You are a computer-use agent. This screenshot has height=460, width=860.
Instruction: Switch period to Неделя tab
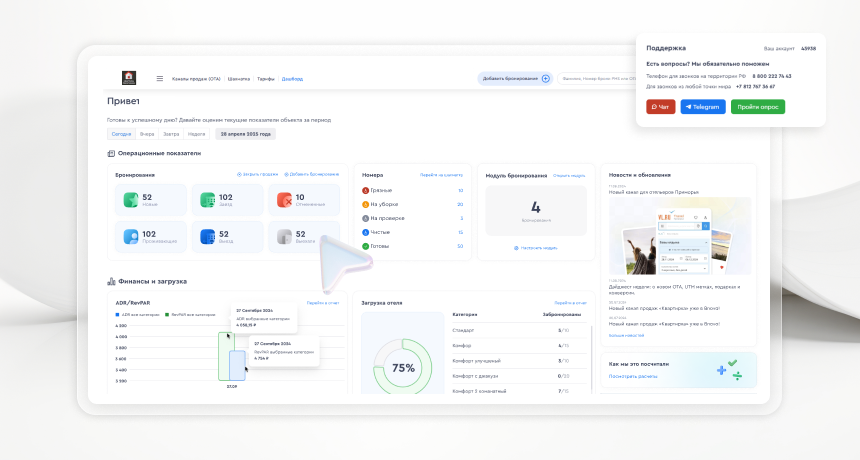pos(196,134)
